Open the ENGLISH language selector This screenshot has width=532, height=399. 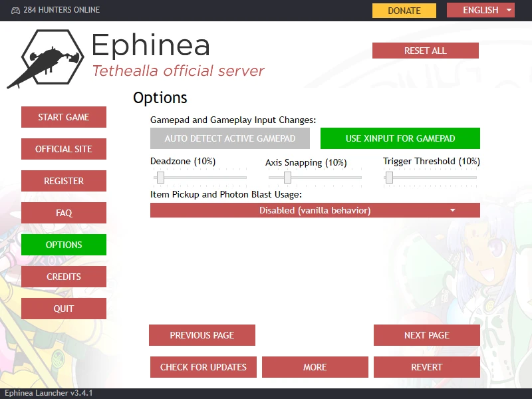coord(480,10)
